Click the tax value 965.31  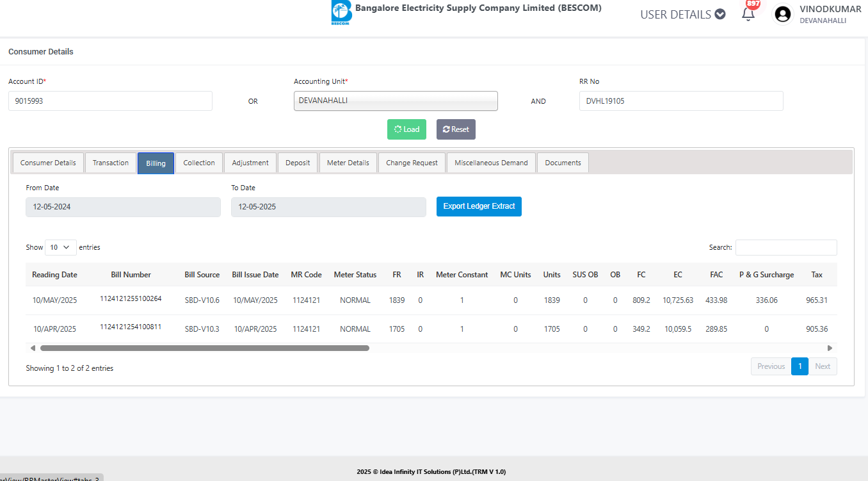pyautogui.click(x=817, y=300)
